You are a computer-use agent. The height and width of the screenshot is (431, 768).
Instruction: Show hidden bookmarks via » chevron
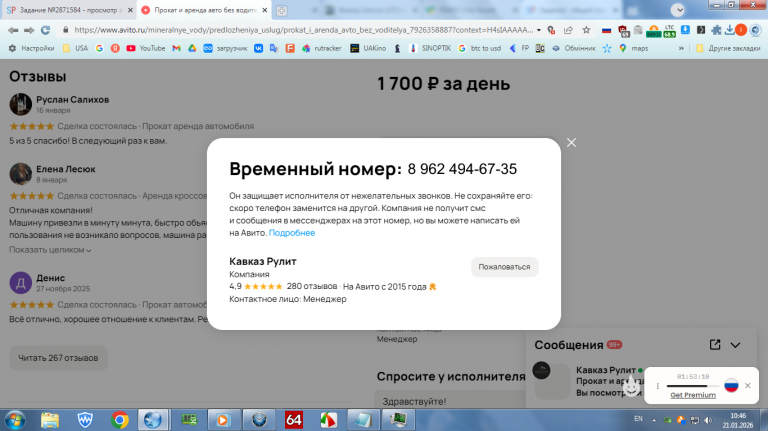point(681,48)
